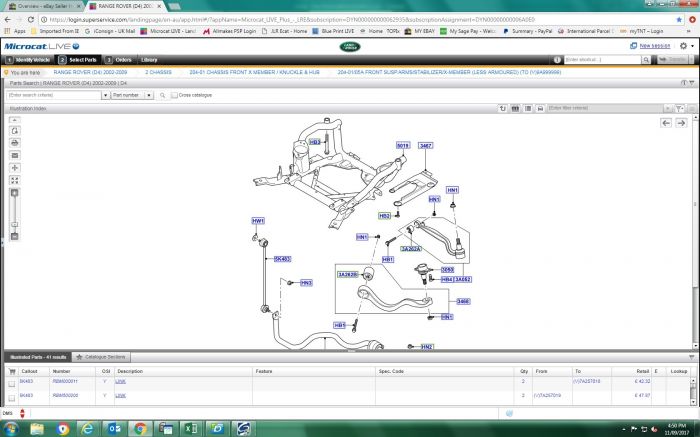Viewport: 700px width, 437px height.
Task: Click the list view icon in index bar
Action: coord(528,108)
